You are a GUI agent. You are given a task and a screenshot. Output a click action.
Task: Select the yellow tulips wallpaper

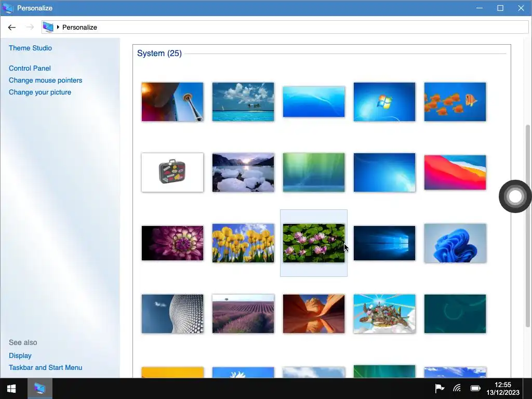point(243,243)
